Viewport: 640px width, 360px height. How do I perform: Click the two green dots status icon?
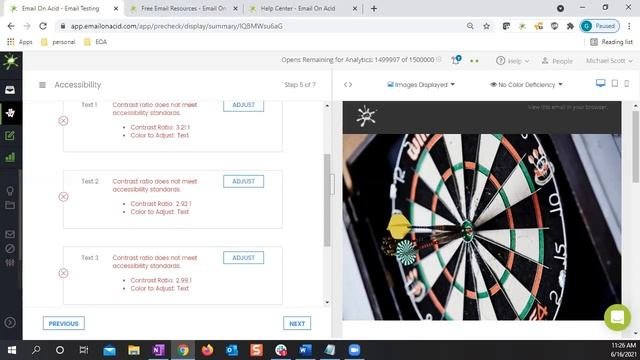coord(474,61)
